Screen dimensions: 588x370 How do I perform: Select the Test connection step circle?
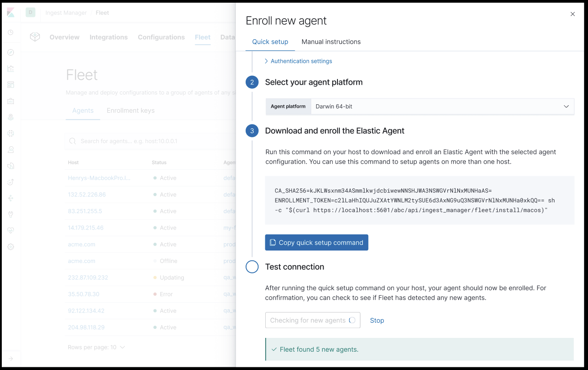coord(252,267)
